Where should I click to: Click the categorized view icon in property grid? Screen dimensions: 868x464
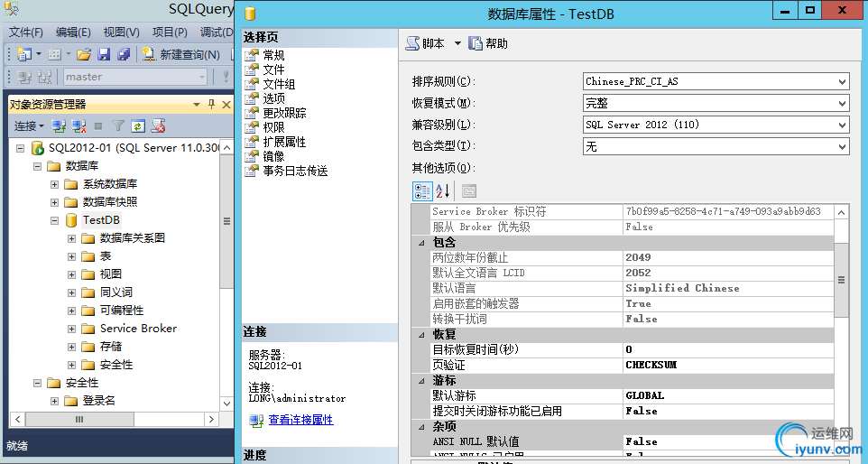click(x=422, y=191)
